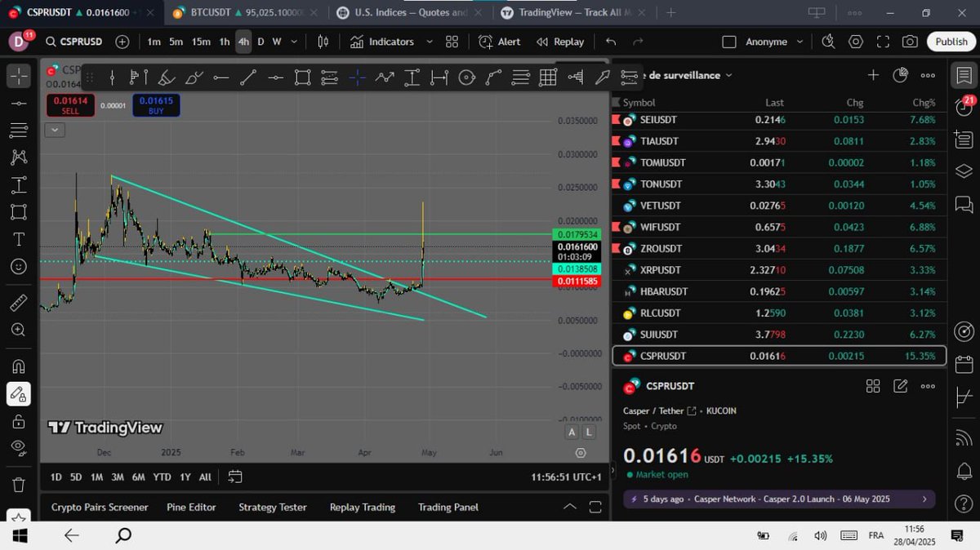
Task: Toggle stay in drawing mode pencil-lock
Action: (18, 393)
